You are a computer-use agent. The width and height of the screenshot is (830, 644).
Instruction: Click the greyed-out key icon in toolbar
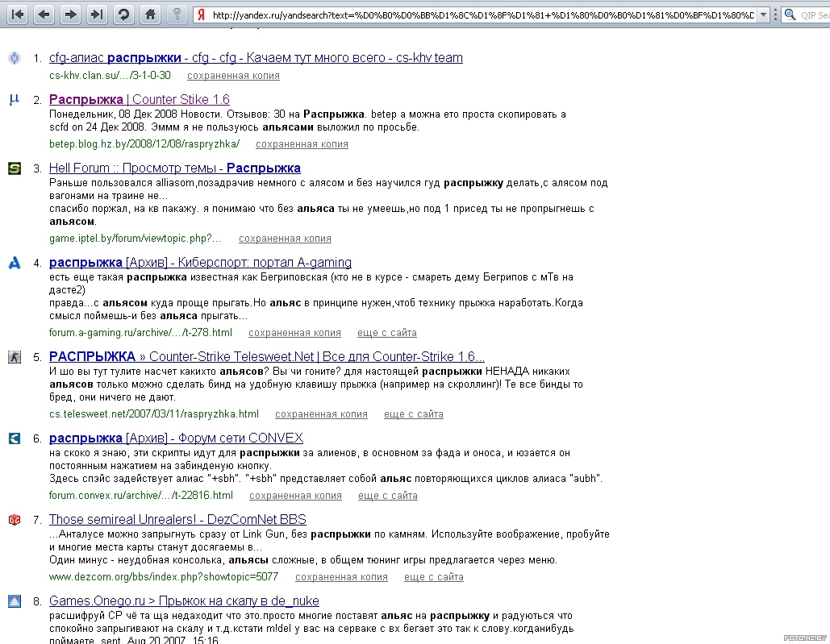(177, 15)
